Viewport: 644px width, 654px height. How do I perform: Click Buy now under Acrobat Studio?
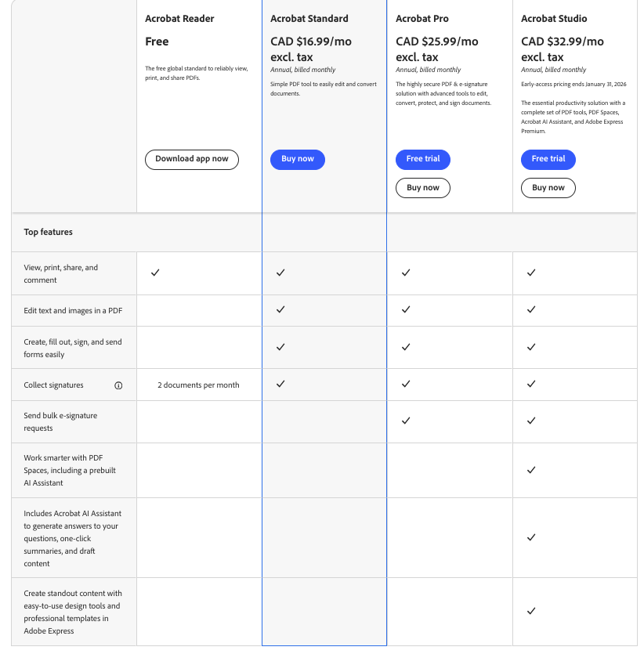pyautogui.click(x=548, y=187)
